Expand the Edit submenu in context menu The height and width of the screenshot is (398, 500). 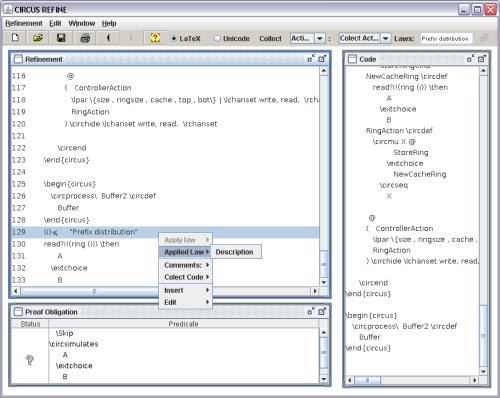click(185, 302)
